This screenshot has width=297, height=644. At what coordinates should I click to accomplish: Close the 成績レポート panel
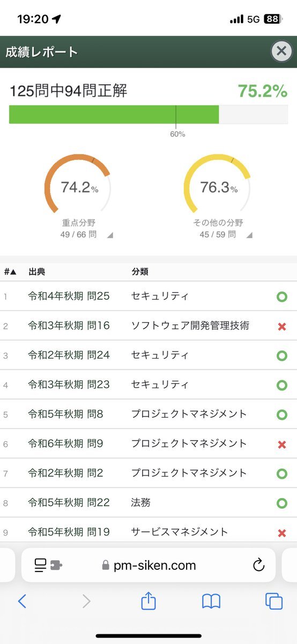pyautogui.click(x=281, y=52)
